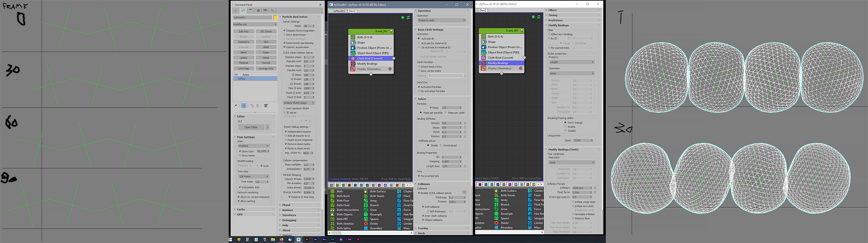Click the green circle enable icon in left editor
This screenshot has width=868, height=243.
[x=402, y=17]
